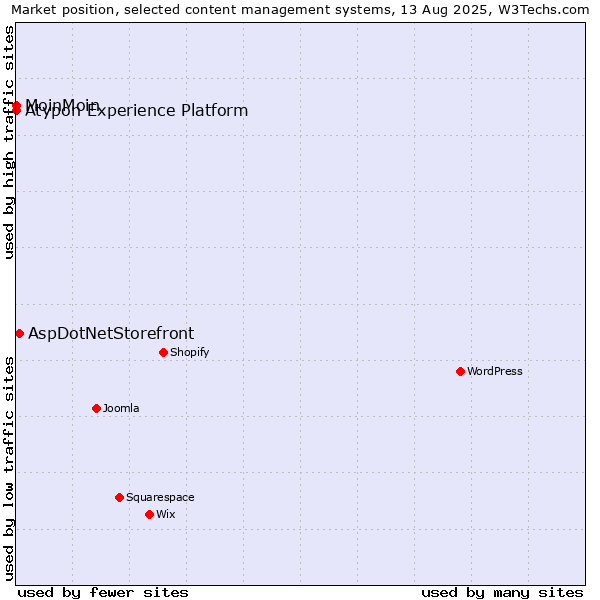This screenshot has height=600, width=600.
Task: Click the Squarespace label
Action: coord(160,497)
